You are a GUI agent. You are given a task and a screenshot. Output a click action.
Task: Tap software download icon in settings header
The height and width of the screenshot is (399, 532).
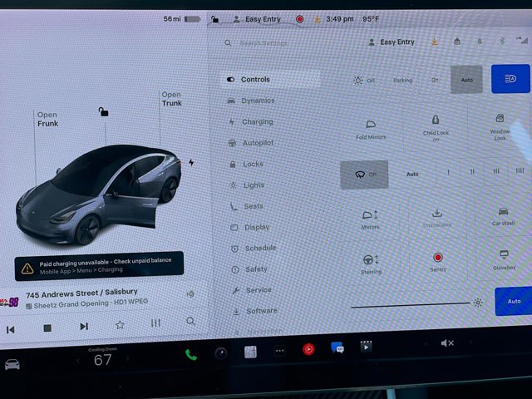click(x=435, y=42)
